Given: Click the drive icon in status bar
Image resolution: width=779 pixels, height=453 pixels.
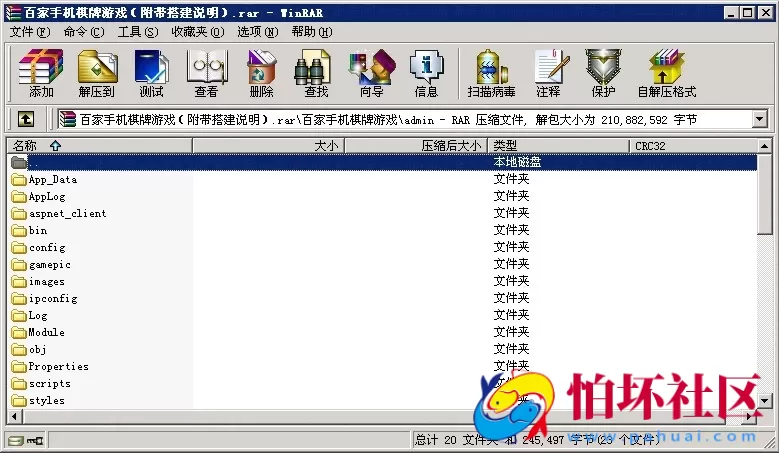Looking at the screenshot, I should pos(16,440).
